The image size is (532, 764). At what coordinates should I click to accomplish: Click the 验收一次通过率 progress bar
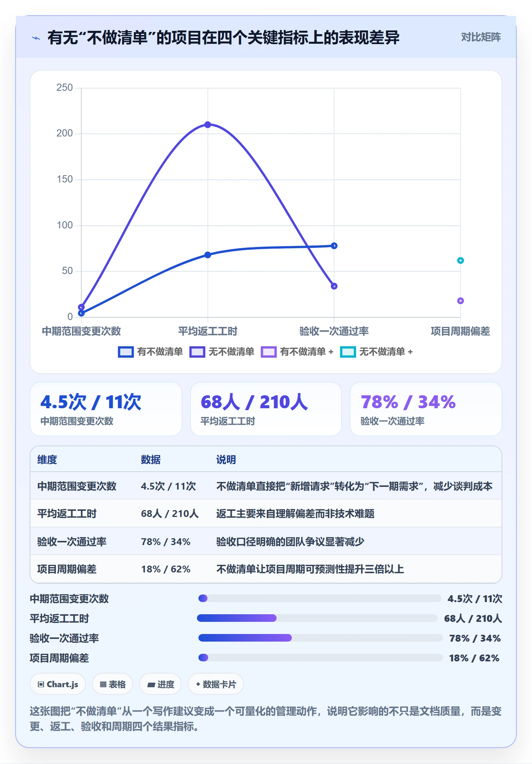(x=320, y=638)
